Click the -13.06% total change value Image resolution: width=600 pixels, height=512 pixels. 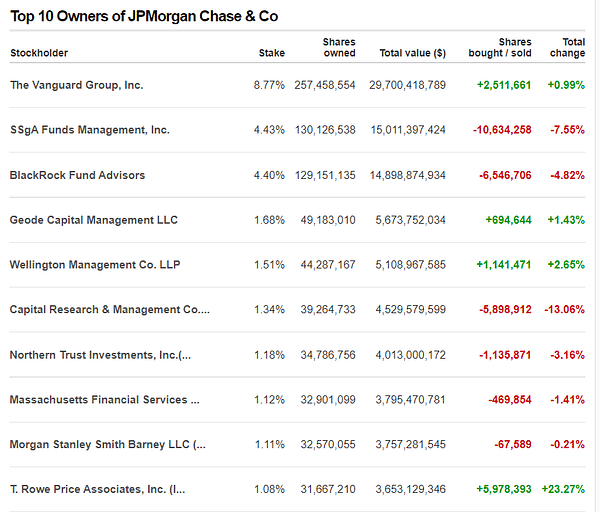(x=564, y=309)
